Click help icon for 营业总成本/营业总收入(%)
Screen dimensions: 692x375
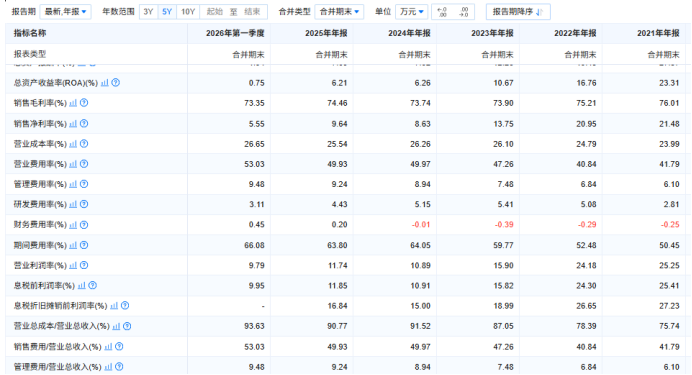127,326
